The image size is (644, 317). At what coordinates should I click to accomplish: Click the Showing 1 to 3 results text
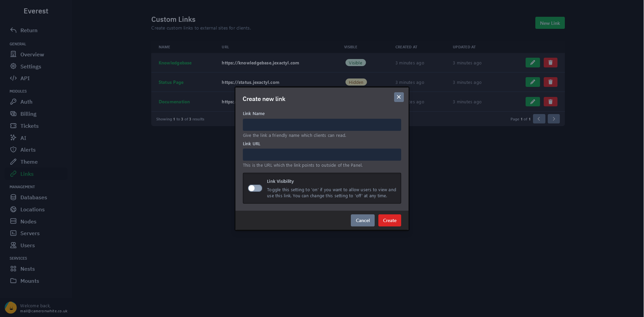click(180, 119)
